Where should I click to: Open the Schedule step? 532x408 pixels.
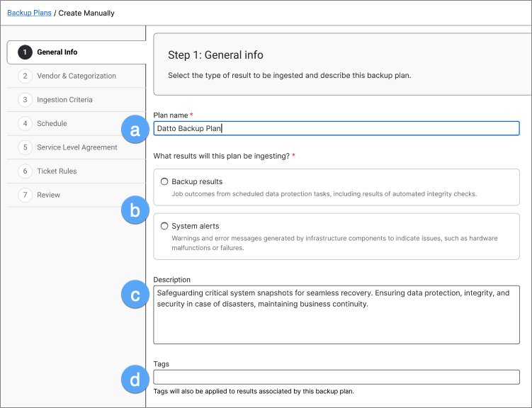[x=52, y=123]
